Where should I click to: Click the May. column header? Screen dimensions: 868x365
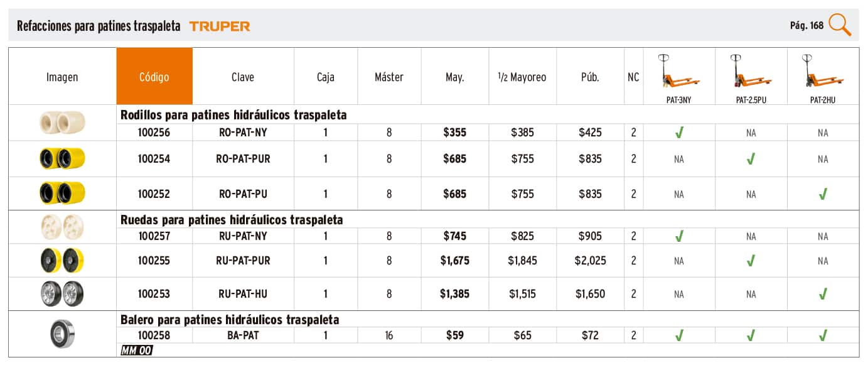click(x=455, y=77)
